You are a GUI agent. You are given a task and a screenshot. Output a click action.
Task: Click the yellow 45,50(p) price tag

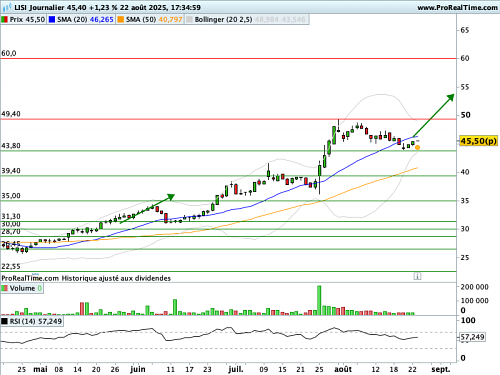(x=478, y=141)
